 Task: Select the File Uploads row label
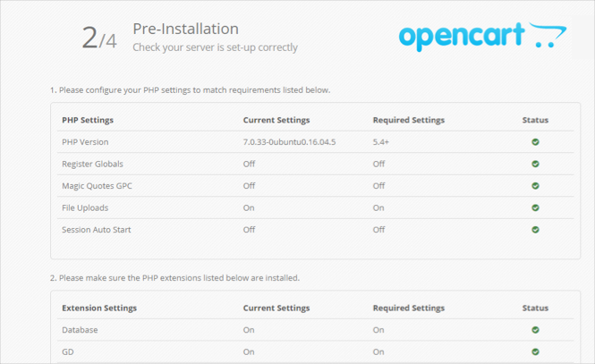[x=85, y=207]
